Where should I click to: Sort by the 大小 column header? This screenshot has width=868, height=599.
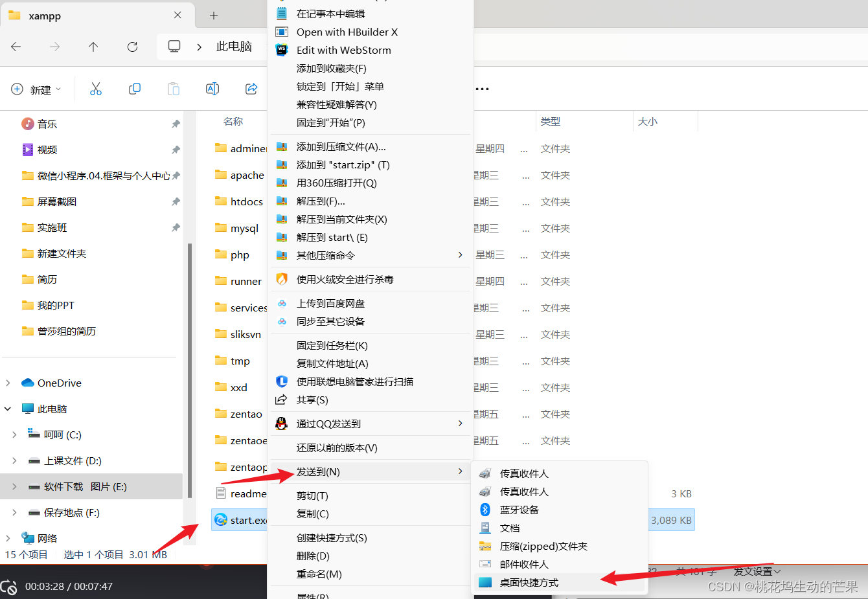[x=648, y=121]
